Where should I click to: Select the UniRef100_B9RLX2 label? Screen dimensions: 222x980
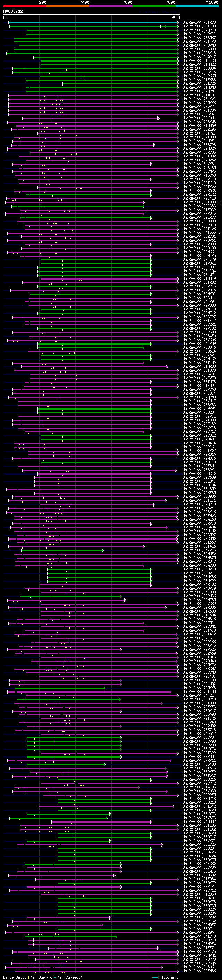click(x=199, y=195)
